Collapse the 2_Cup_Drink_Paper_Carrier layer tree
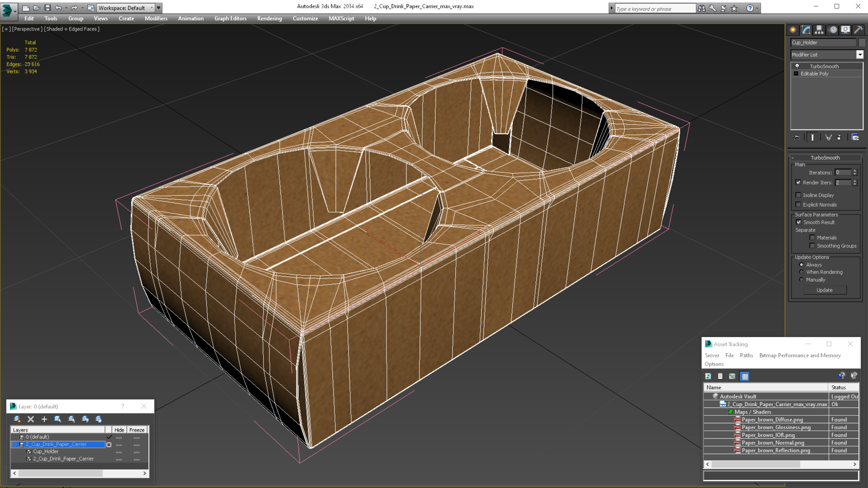 14,445
